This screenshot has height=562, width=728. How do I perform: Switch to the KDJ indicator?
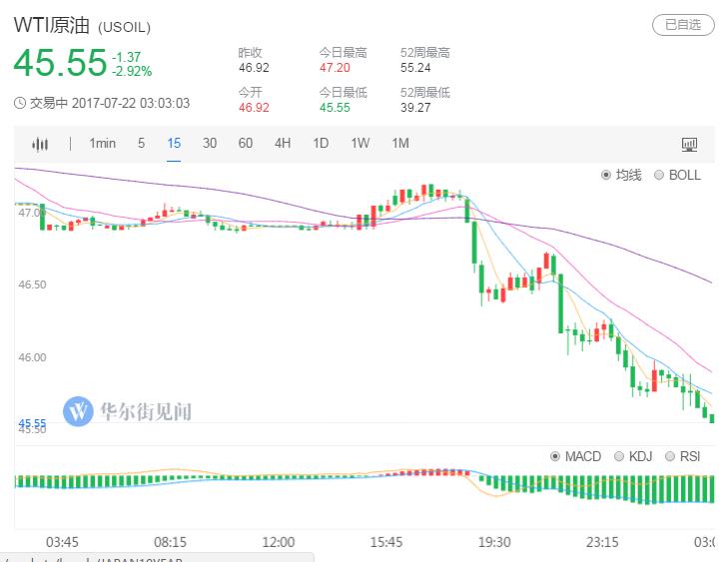(x=618, y=456)
